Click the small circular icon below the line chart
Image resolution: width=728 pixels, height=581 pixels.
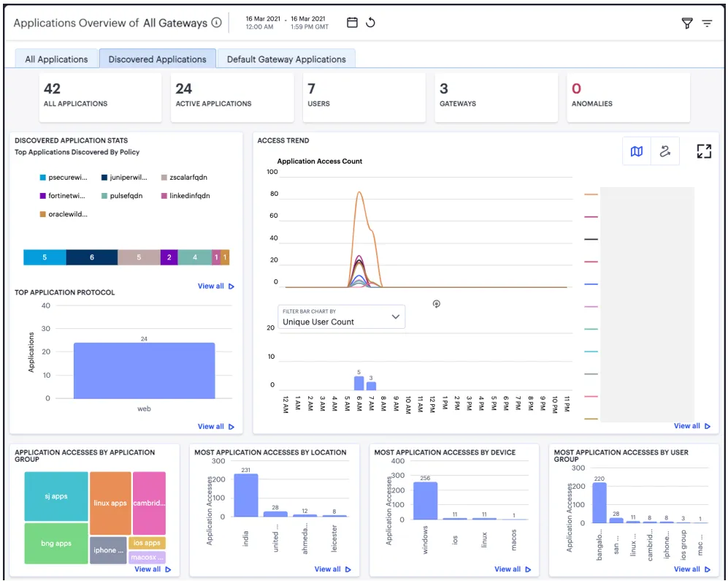[437, 304]
